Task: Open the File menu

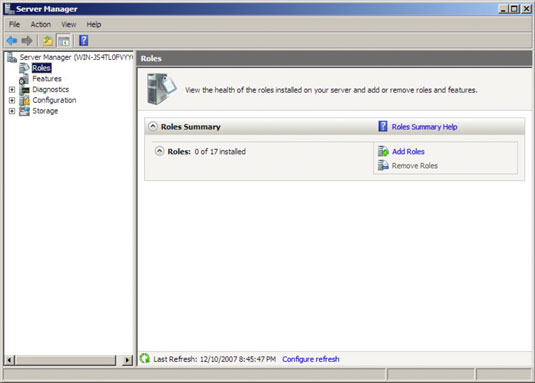Action: (x=14, y=25)
